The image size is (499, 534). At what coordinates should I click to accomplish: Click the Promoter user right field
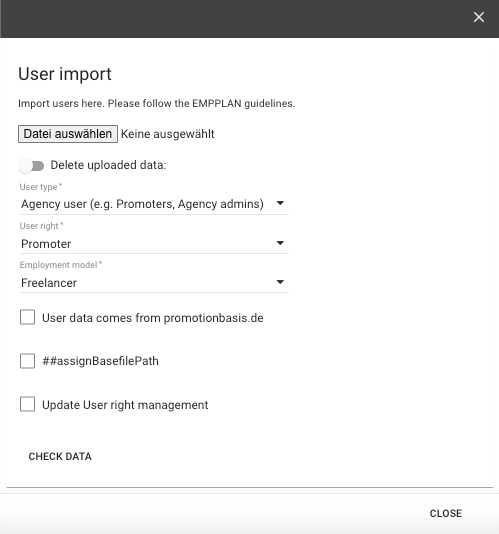click(154, 244)
